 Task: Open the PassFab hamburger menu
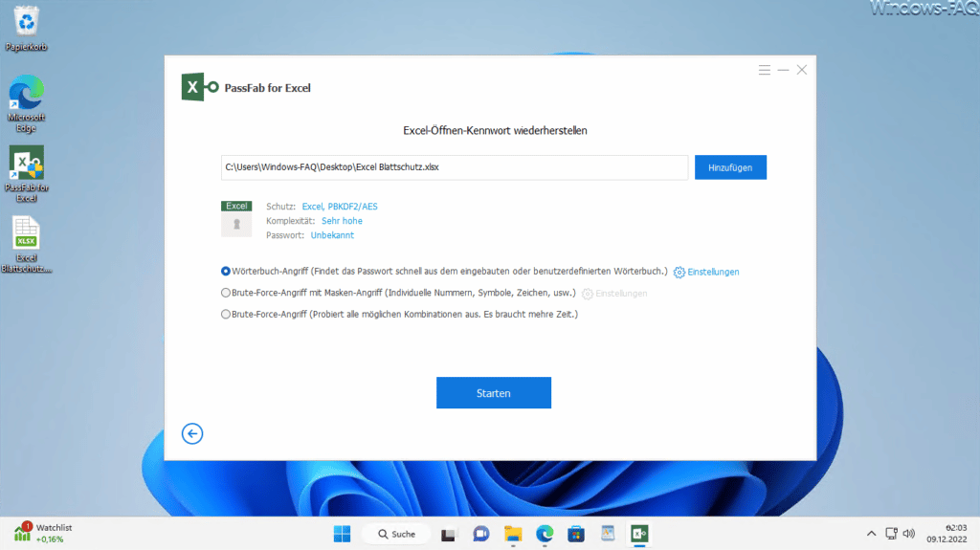click(x=764, y=70)
